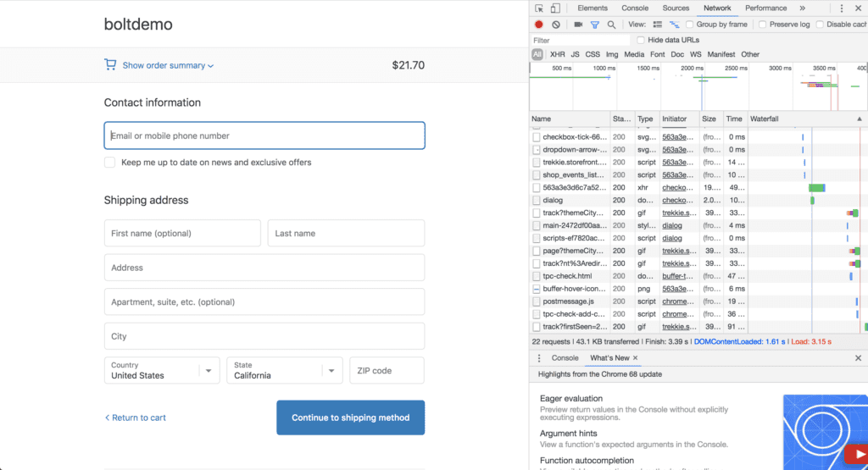This screenshot has height=470, width=868.
Task: Focus the Email or mobile phone field
Action: pos(264,135)
